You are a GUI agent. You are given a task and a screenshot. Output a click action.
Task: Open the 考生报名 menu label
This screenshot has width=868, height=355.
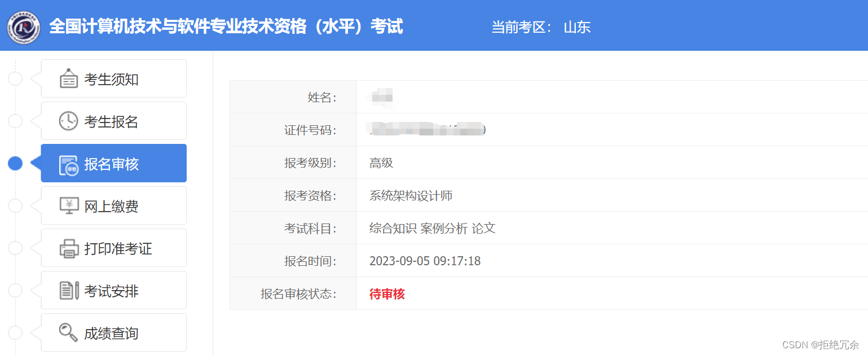pos(111,122)
